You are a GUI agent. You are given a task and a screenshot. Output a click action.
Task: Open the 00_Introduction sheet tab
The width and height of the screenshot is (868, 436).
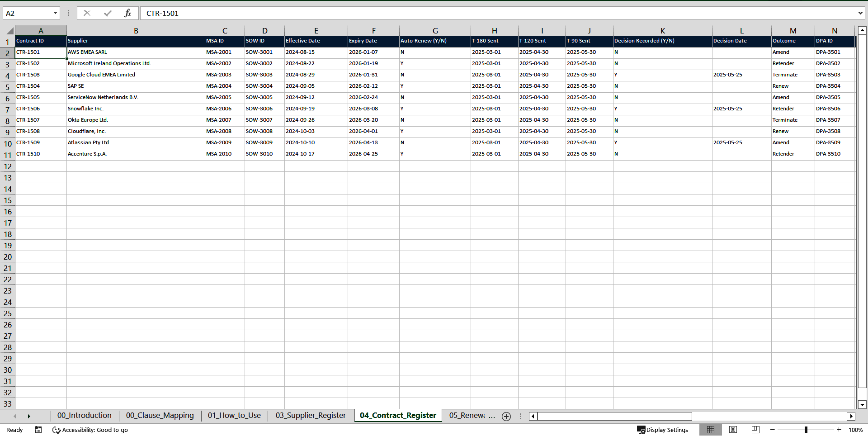click(x=84, y=415)
